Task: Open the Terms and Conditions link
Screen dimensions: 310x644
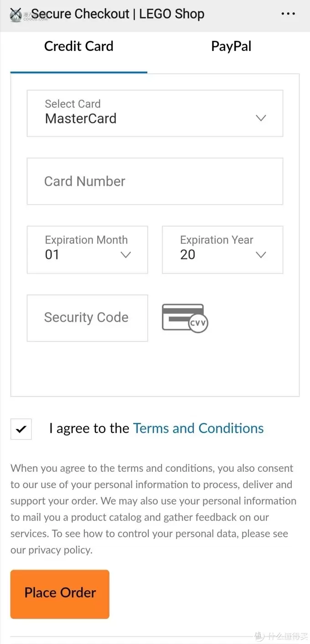Action: pos(198,428)
